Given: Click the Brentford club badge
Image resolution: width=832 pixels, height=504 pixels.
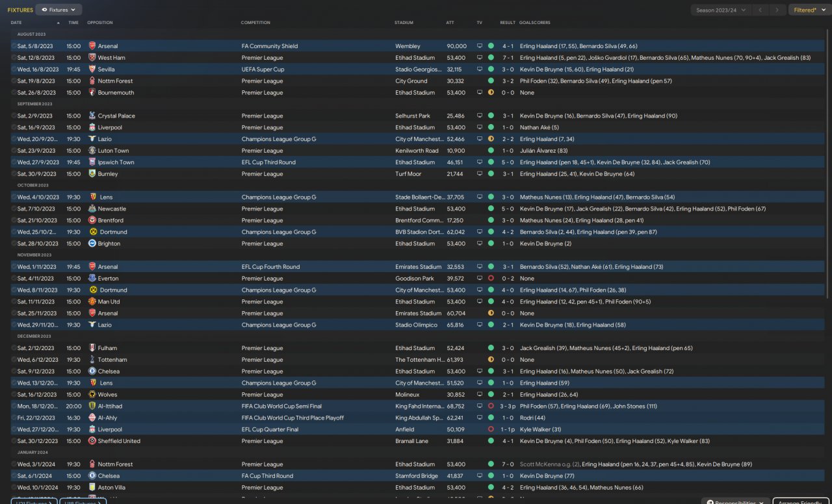Looking at the screenshot, I should (x=92, y=221).
